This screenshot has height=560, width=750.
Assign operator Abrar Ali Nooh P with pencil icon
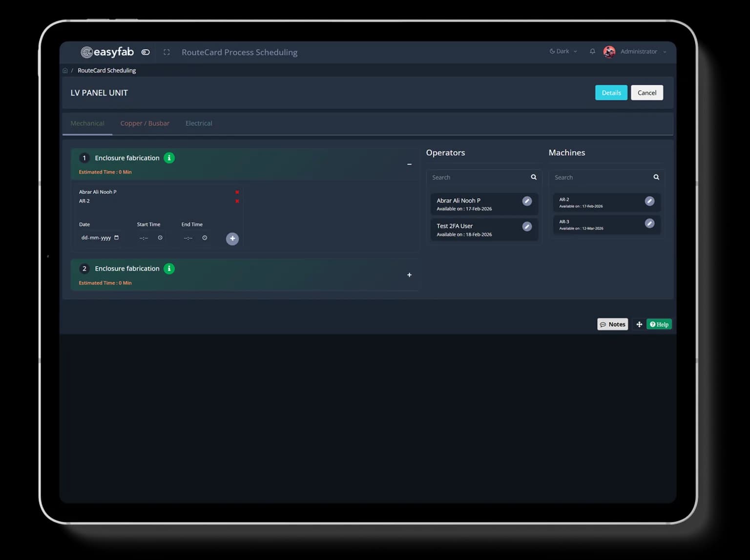527,201
